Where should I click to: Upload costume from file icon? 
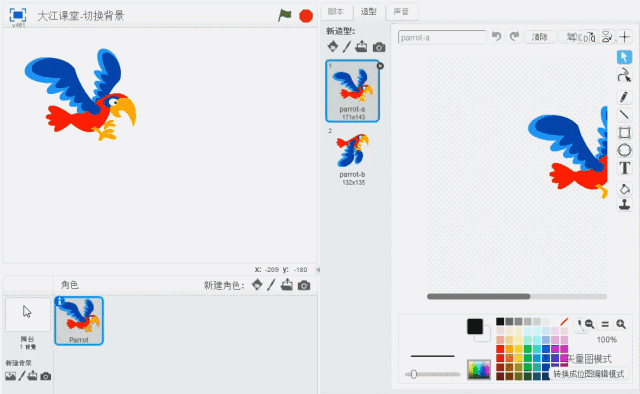pyautogui.click(x=361, y=47)
